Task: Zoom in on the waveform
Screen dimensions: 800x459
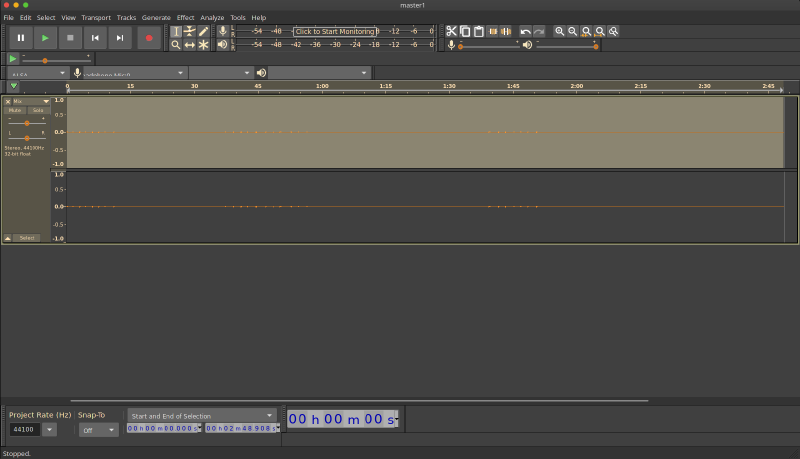Action: coord(559,31)
